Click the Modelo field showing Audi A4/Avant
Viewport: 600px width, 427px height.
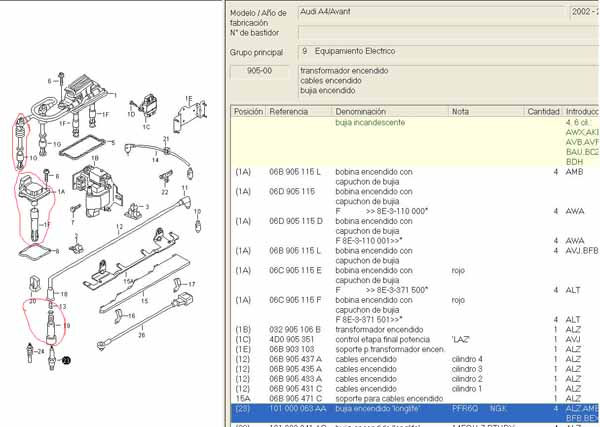[x=432, y=12]
